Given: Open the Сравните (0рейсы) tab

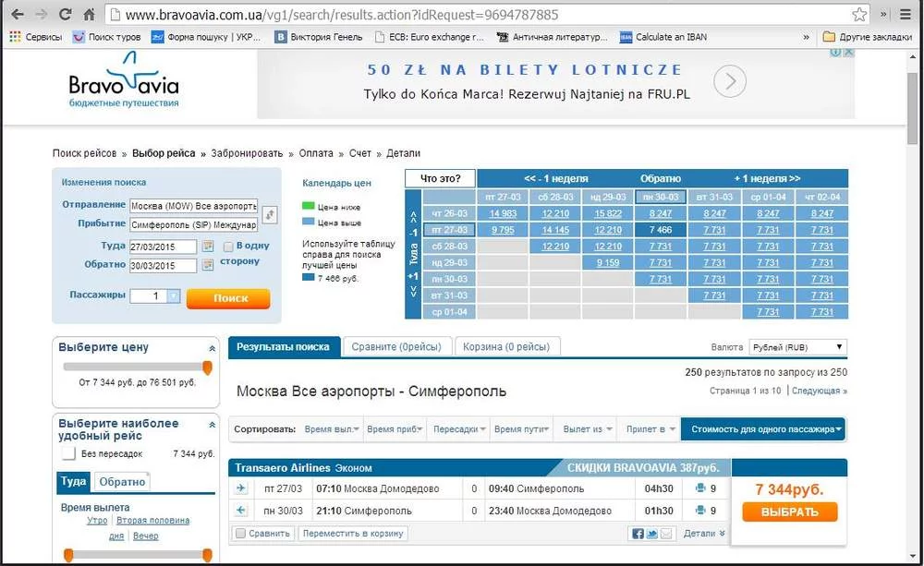Looking at the screenshot, I should pos(396,347).
